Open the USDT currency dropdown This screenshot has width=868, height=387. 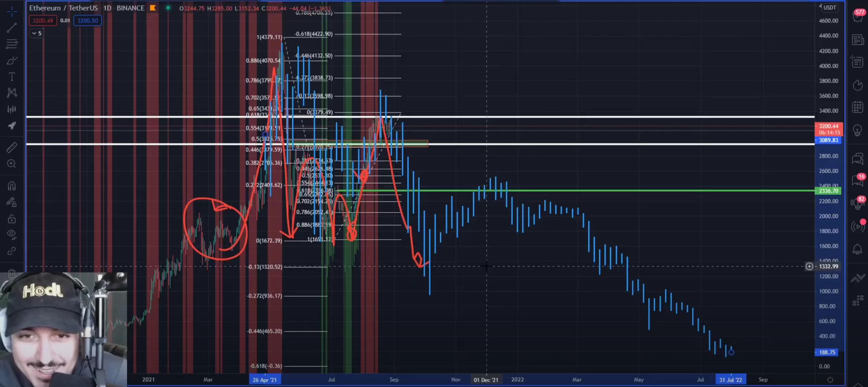pos(829,7)
